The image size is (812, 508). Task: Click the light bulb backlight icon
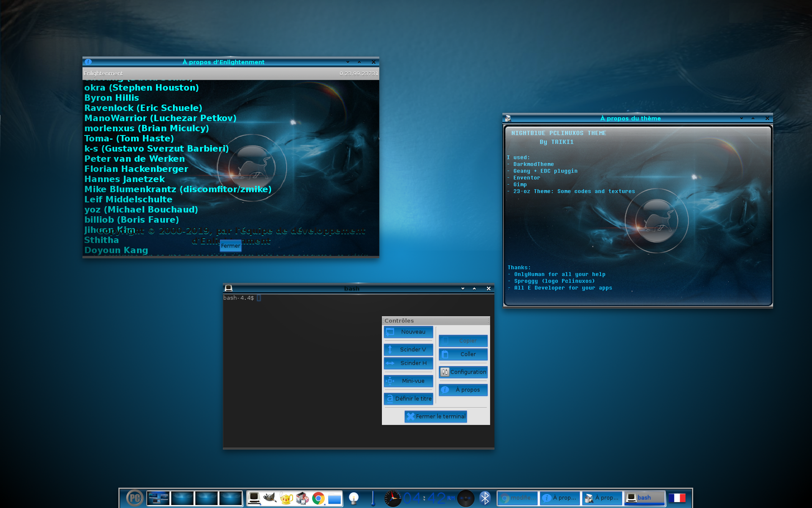[x=354, y=498]
